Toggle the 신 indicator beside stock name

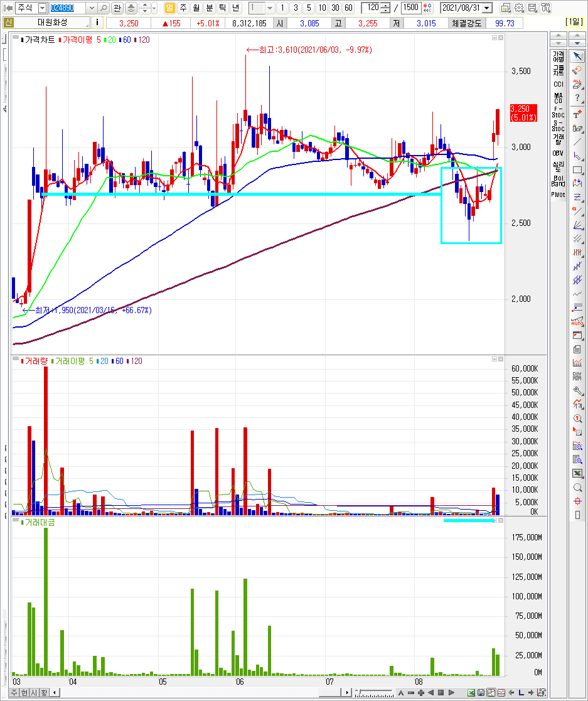coord(9,23)
